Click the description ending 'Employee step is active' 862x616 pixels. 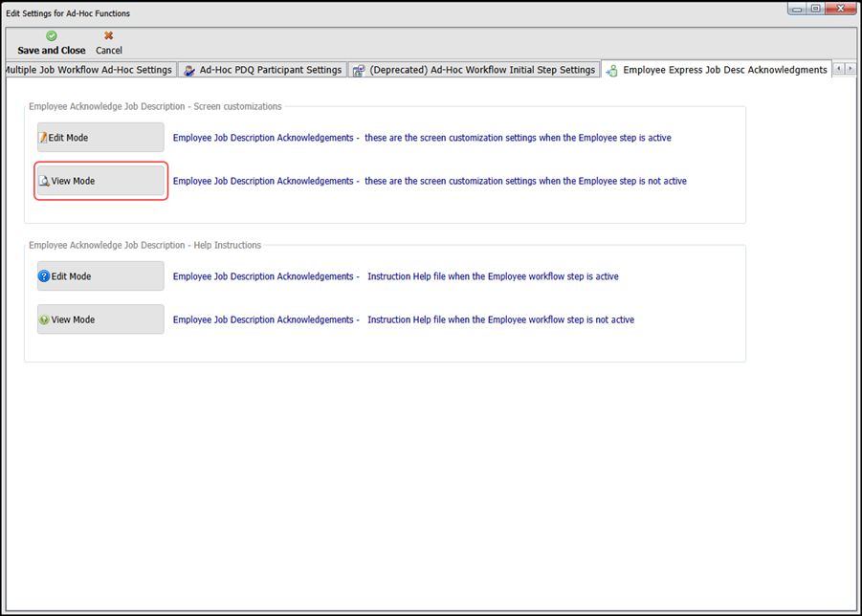[422, 138]
